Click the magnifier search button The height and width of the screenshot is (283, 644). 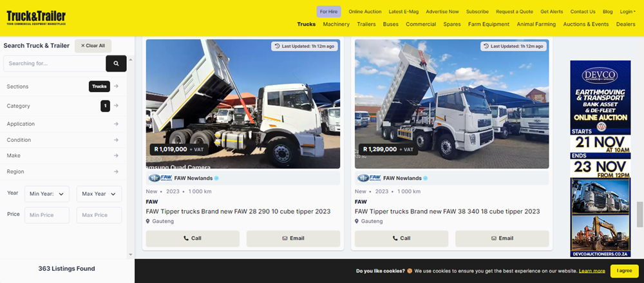tap(116, 63)
